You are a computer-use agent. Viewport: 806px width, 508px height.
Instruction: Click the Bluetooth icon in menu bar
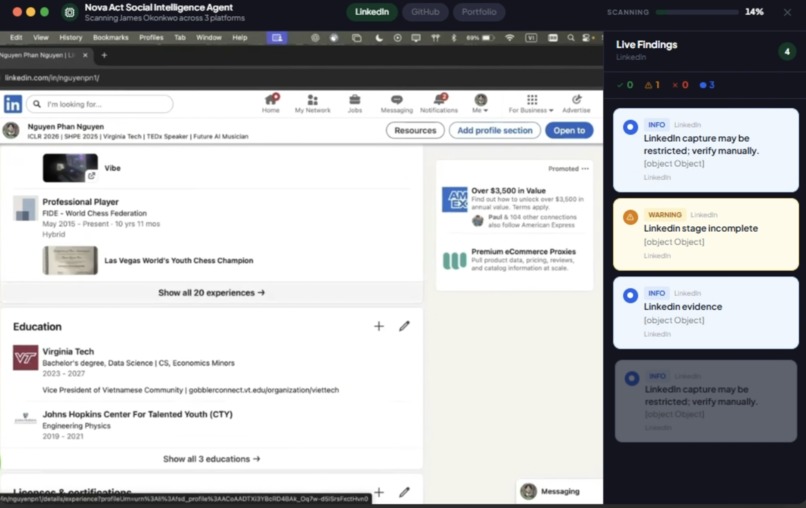[453, 38]
